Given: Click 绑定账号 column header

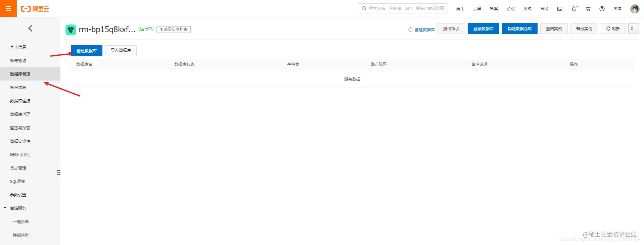Looking at the screenshot, I should click(379, 64).
